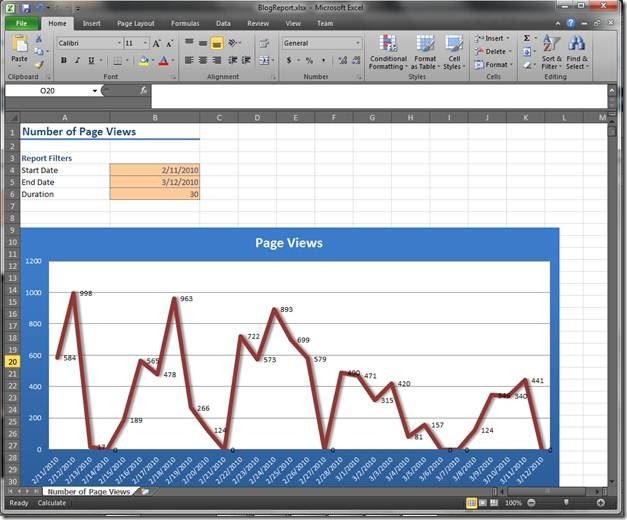Select the Number of Page Views sheet tab

click(89, 492)
